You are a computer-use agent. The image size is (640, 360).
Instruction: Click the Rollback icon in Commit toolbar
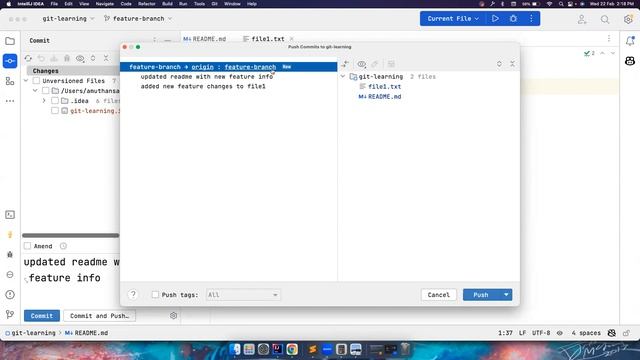coord(41,59)
